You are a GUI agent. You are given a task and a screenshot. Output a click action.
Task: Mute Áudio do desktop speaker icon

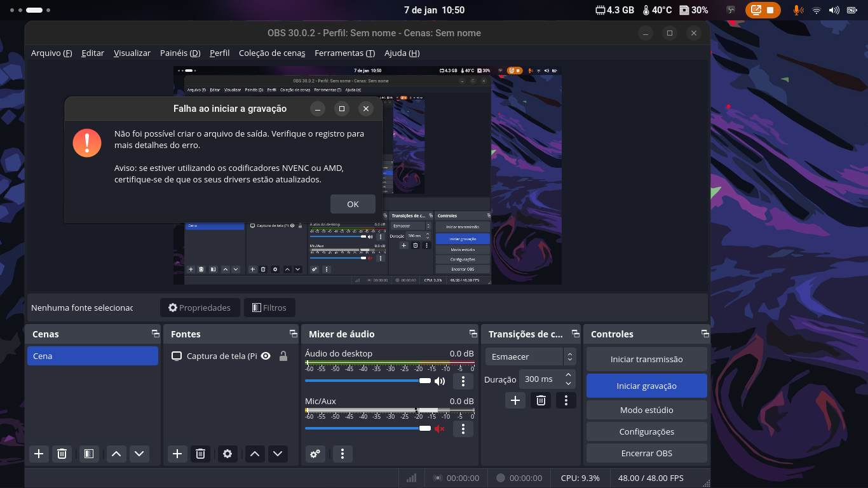(440, 381)
